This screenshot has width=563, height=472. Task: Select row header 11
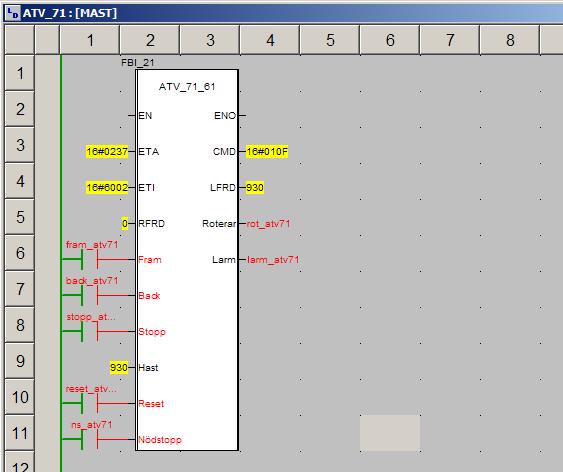(20, 433)
